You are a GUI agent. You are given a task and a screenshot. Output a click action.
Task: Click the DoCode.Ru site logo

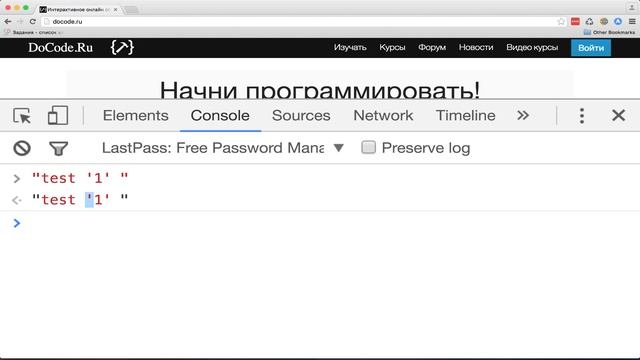coord(60,48)
